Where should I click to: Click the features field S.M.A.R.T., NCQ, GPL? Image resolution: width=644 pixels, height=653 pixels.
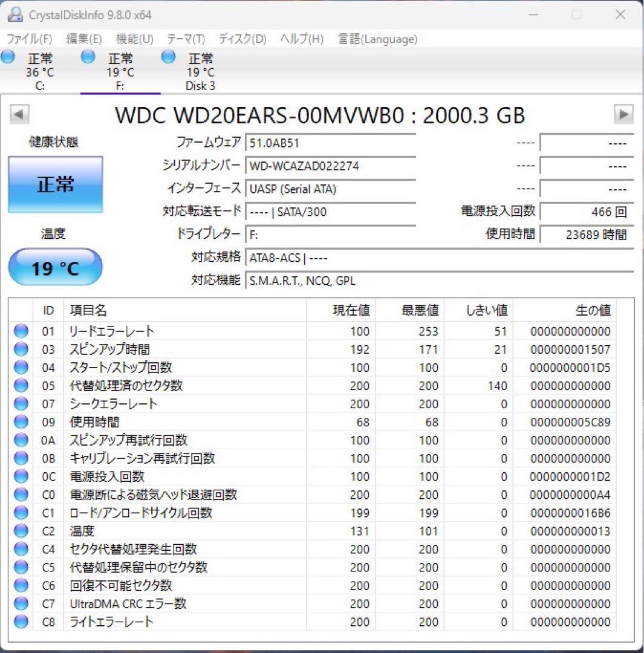click(440, 281)
